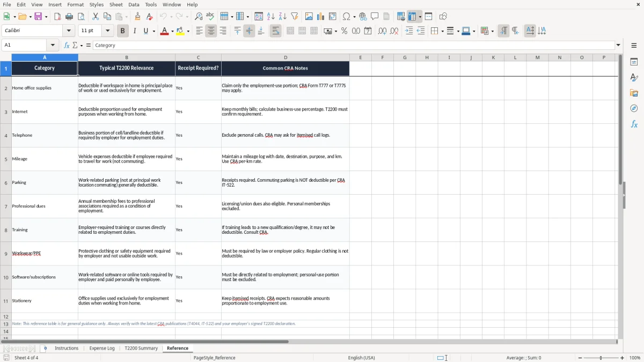Activate Clone Formatting paintbrush
644x362 pixels.
pos(137,17)
